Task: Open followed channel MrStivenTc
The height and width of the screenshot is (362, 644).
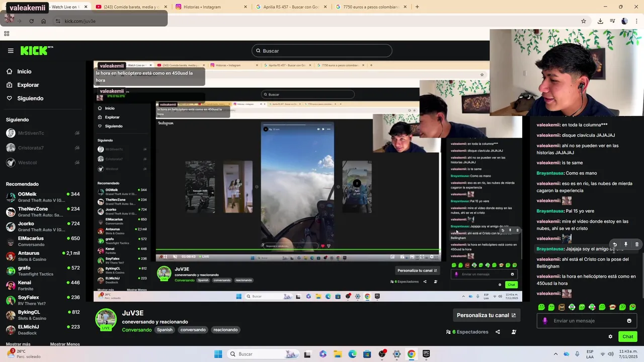Action: coord(43,133)
